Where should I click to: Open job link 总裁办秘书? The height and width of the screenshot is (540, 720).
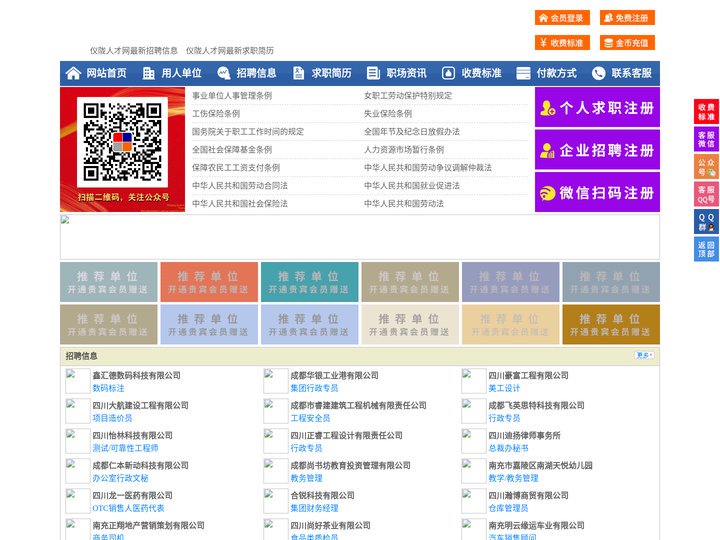click(x=508, y=448)
